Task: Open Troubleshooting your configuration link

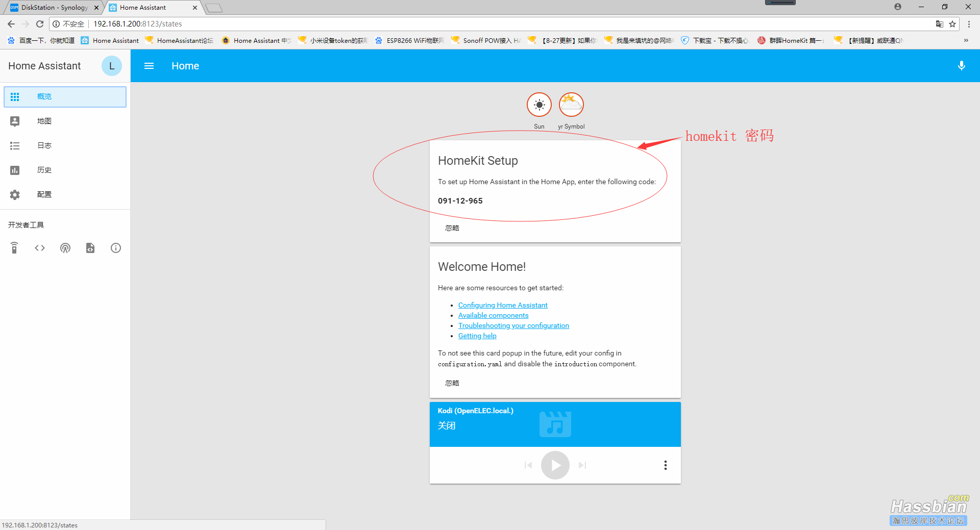Action: 513,325
